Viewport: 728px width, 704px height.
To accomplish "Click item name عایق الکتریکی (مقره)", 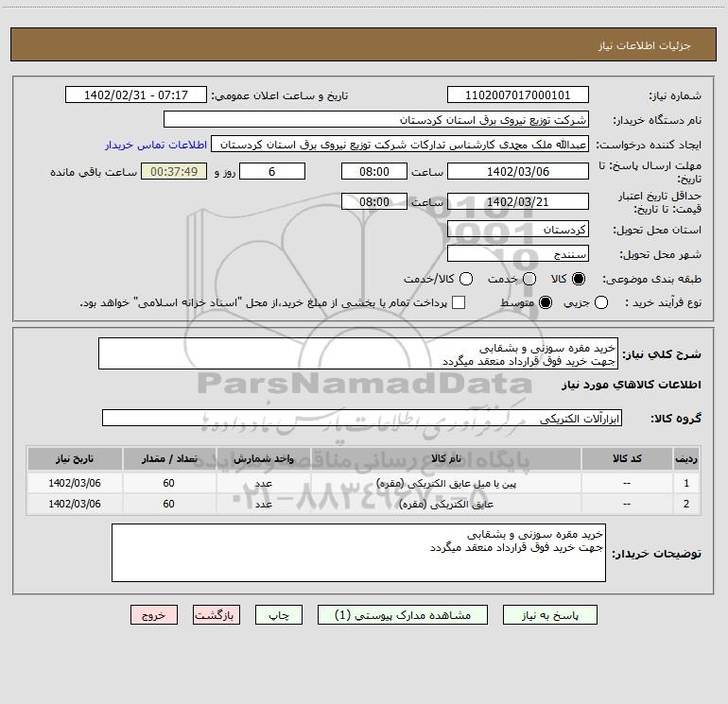I will click(x=445, y=504).
